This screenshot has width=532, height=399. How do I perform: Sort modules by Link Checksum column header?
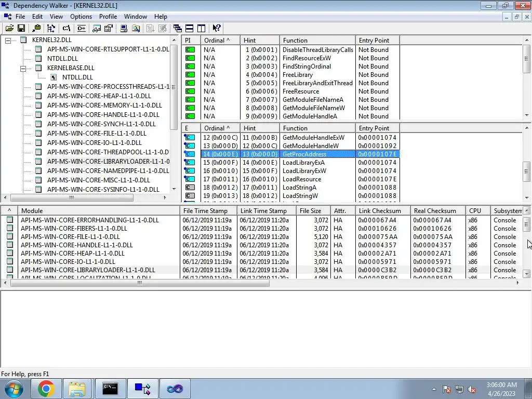[383, 211]
